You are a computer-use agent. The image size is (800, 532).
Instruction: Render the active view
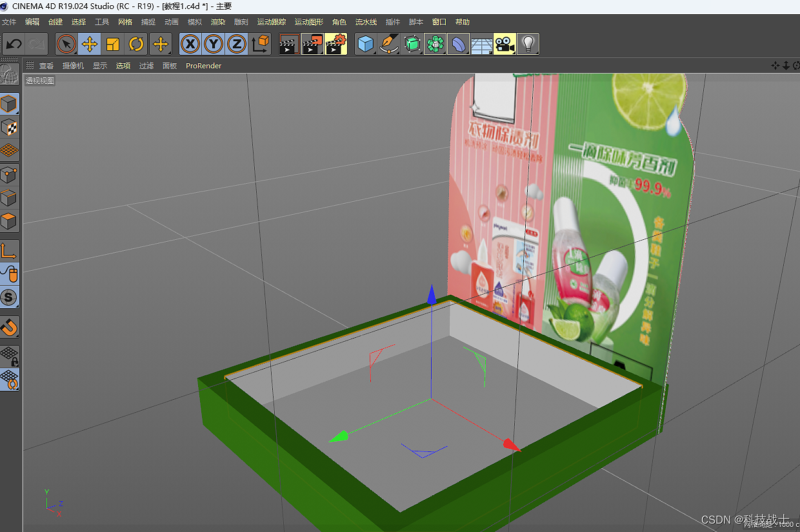point(290,44)
